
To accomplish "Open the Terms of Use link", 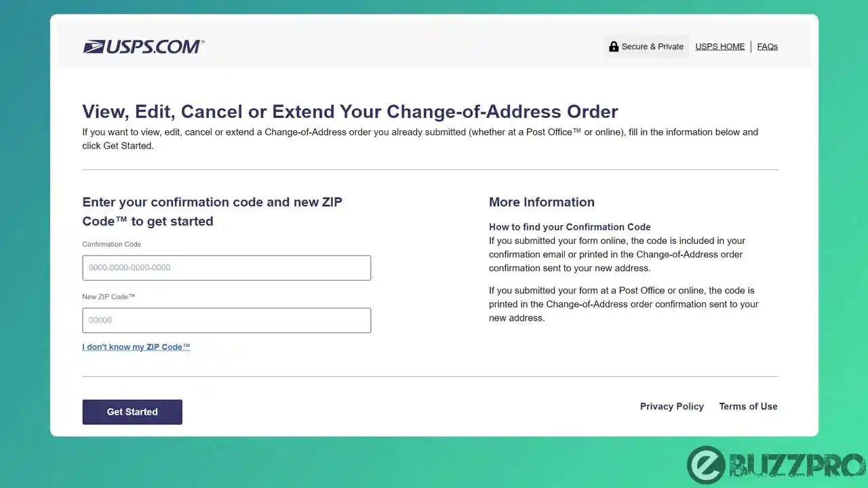I will [748, 406].
